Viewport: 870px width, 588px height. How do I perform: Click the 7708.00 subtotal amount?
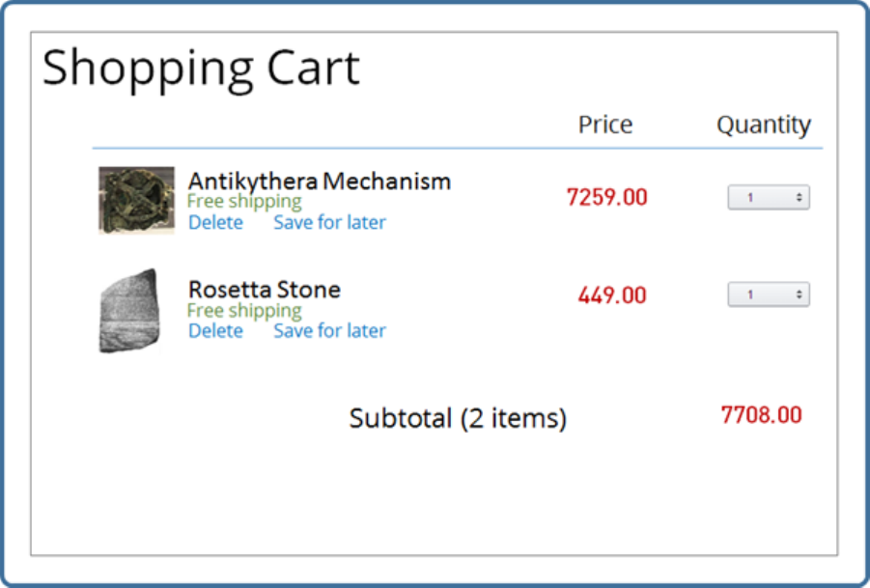point(761,415)
